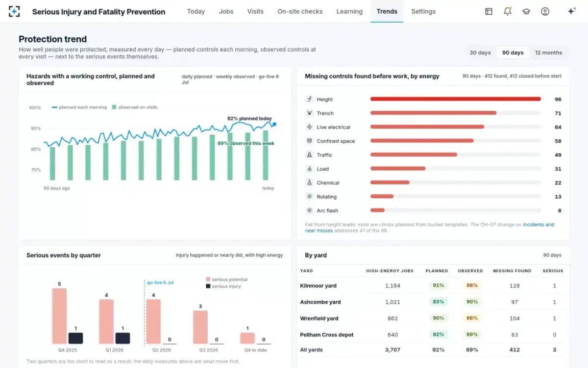This screenshot has width=588, height=368.
Task: Click the 'serious injury' legend swatch
Action: [208, 286]
